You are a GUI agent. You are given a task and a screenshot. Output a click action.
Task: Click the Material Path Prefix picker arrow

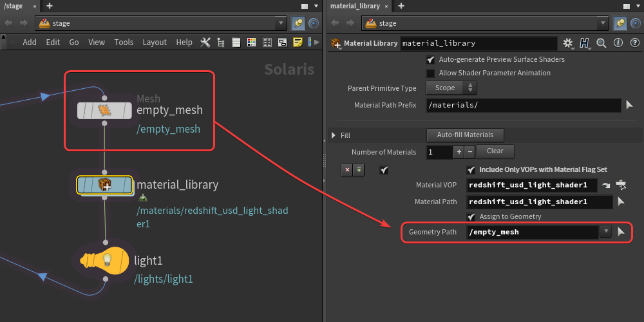629,106
